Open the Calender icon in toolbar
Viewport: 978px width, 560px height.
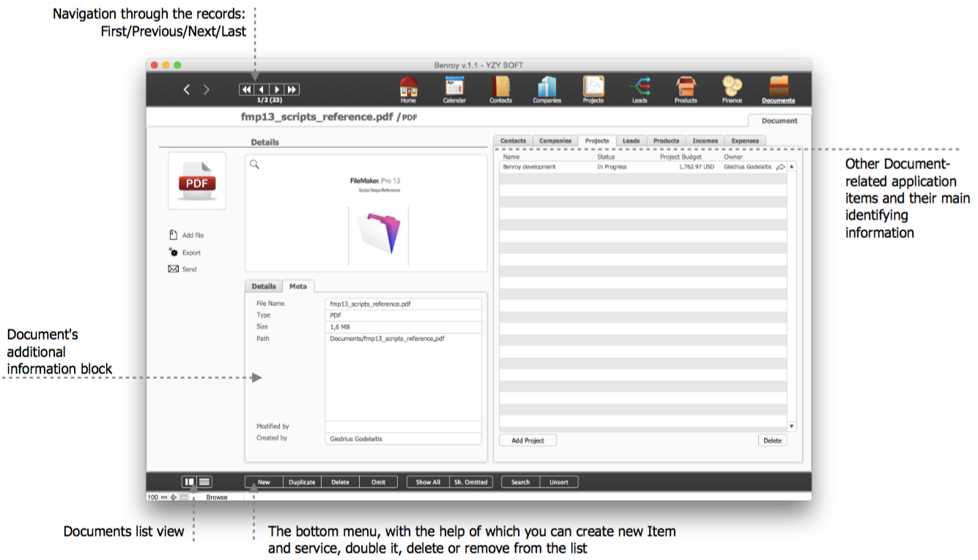click(x=454, y=87)
